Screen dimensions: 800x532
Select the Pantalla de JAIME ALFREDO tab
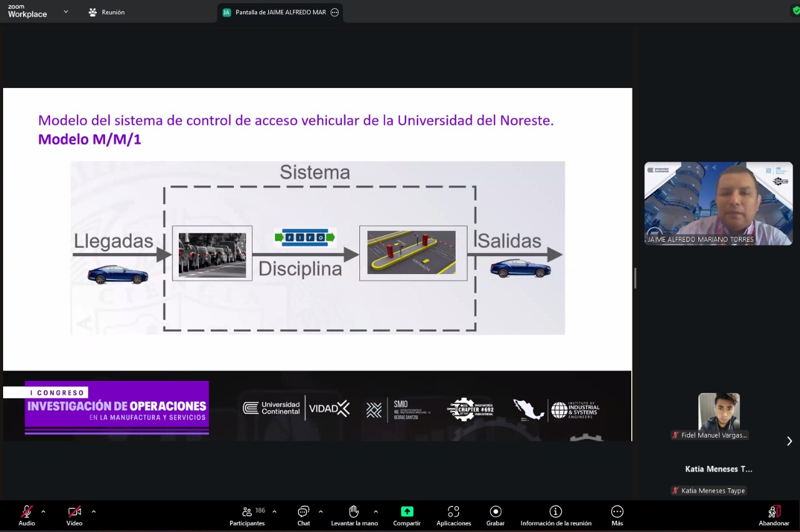(x=275, y=12)
